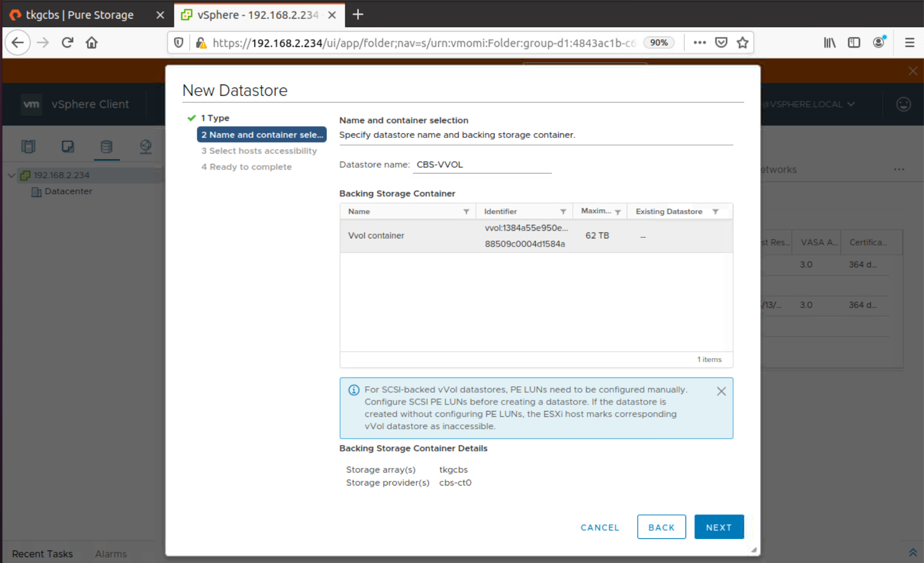Screen dimensions: 924x563
Task: Cancel the New Datastore wizard
Action: point(600,527)
